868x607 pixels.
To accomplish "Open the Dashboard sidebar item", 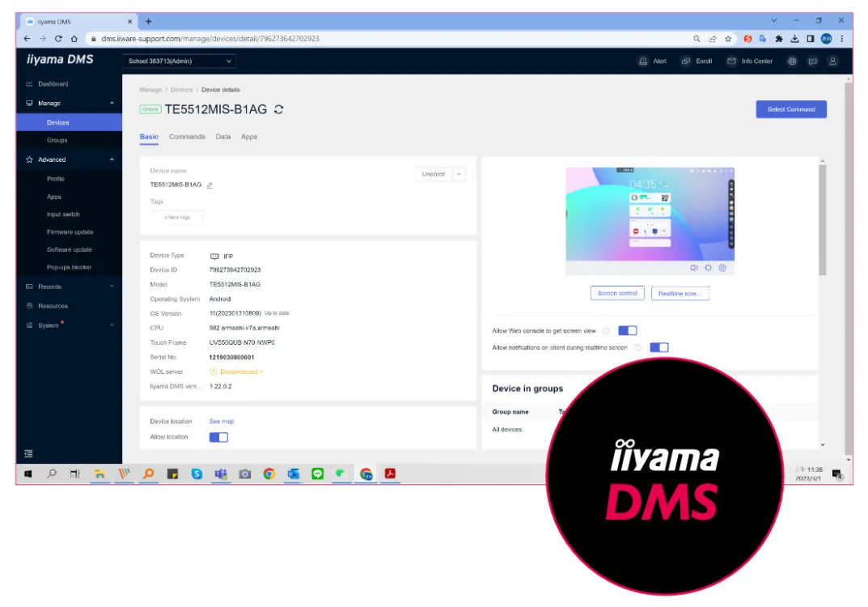I will pyautogui.click(x=53, y=83).
